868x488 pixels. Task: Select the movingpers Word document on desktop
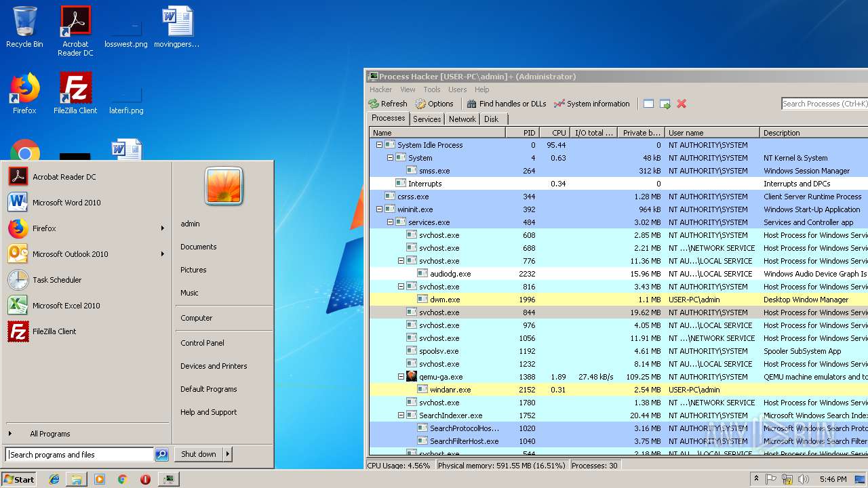(177, 27)
